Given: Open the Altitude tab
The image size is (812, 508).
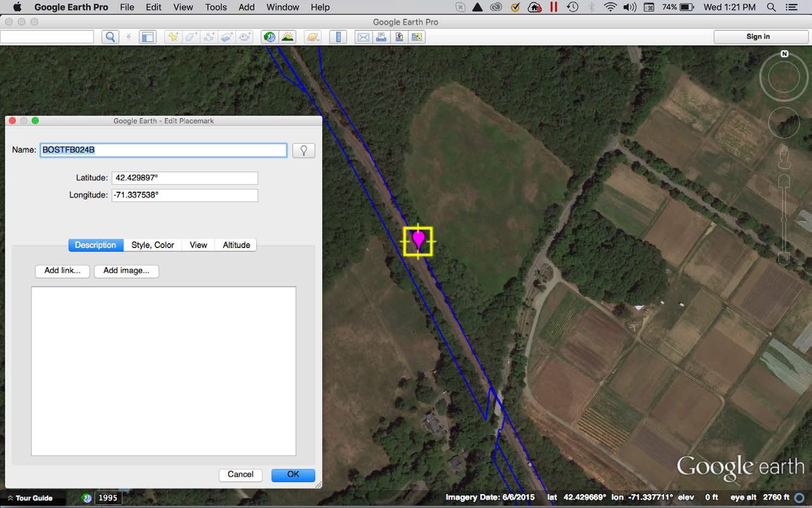Looking at the screenshot, I should (236, 245).
